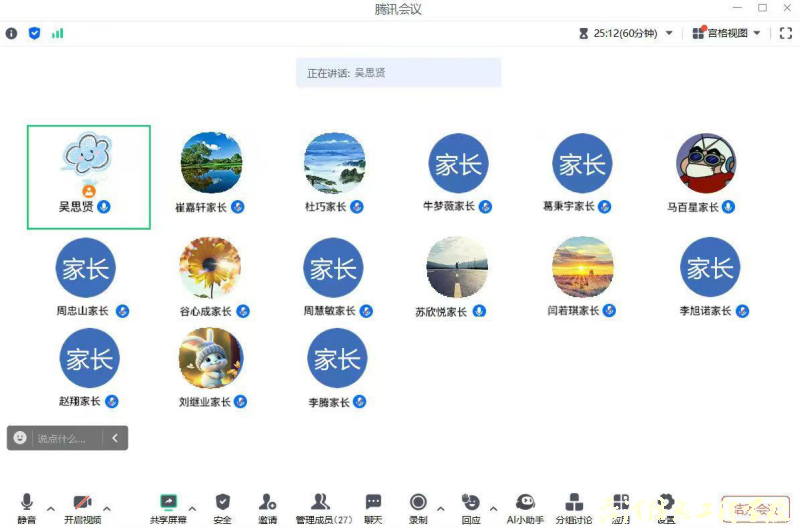Viewport: 800px width, 528px height.
Task: Click 李旭诺家长 microphone icon
Action: (742, 311)
